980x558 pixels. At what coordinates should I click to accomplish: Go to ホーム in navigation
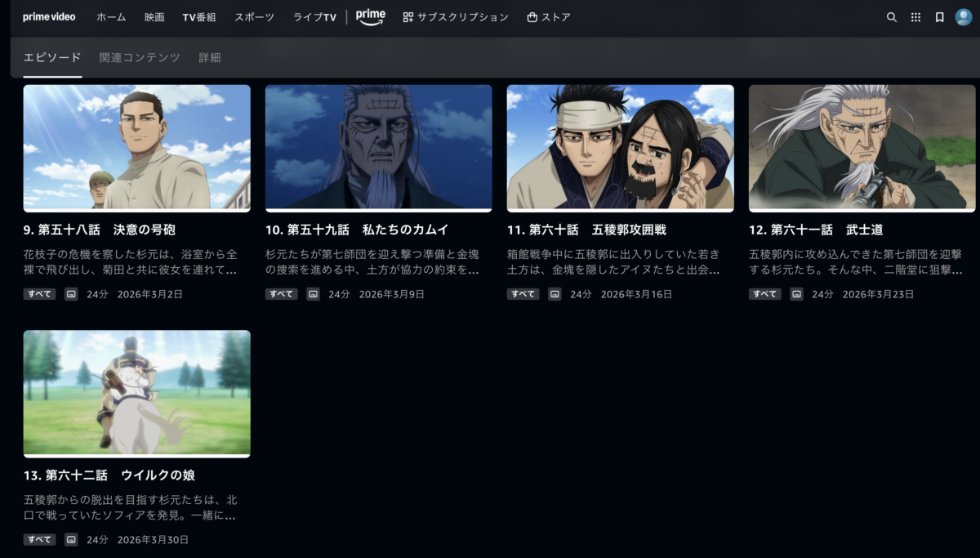coord(111,17)
